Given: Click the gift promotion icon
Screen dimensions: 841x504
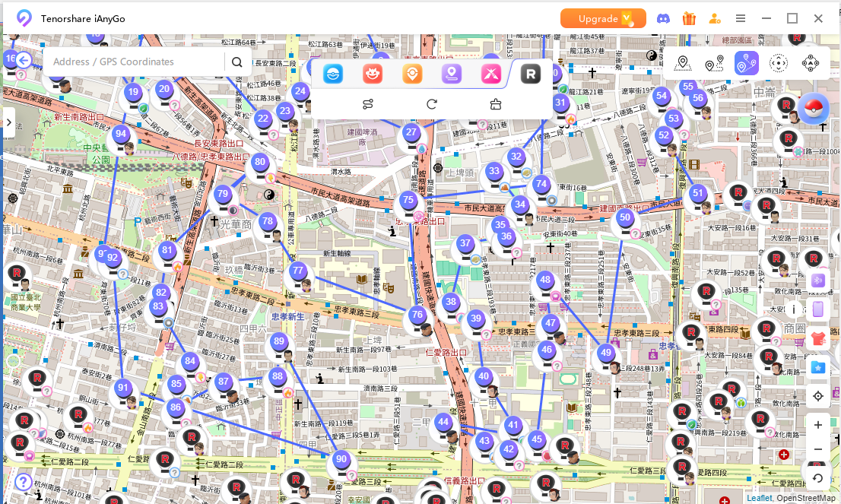Looking at the screenshot, I should (x=688, y=18).
